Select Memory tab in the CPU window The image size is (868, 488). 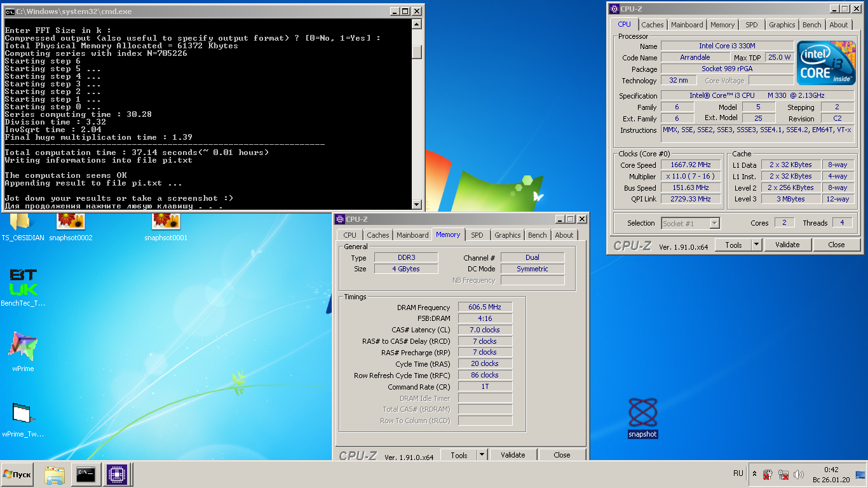point(722,25)
